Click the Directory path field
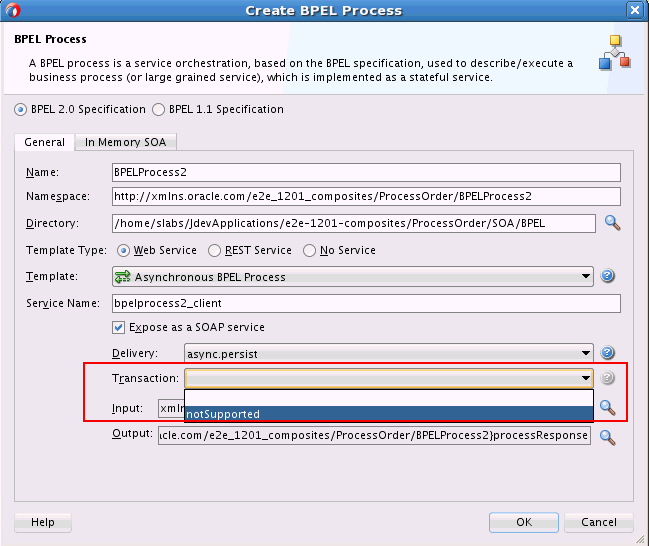Screen dimensions: 649x546 (354, 224)
